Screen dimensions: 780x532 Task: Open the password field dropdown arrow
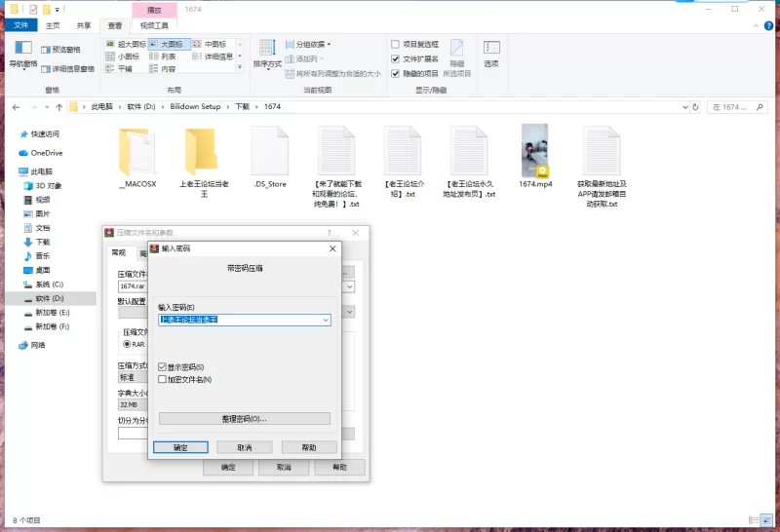[326, 320]
